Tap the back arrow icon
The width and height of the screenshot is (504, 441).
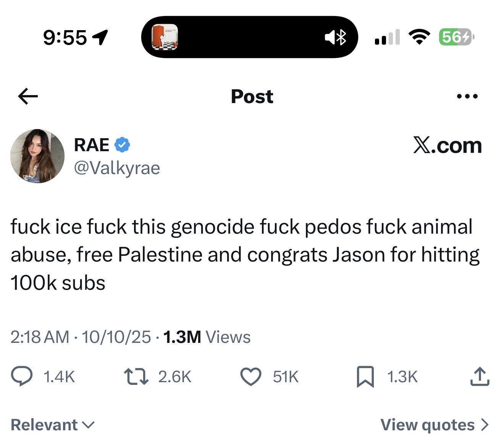[28, 96]
